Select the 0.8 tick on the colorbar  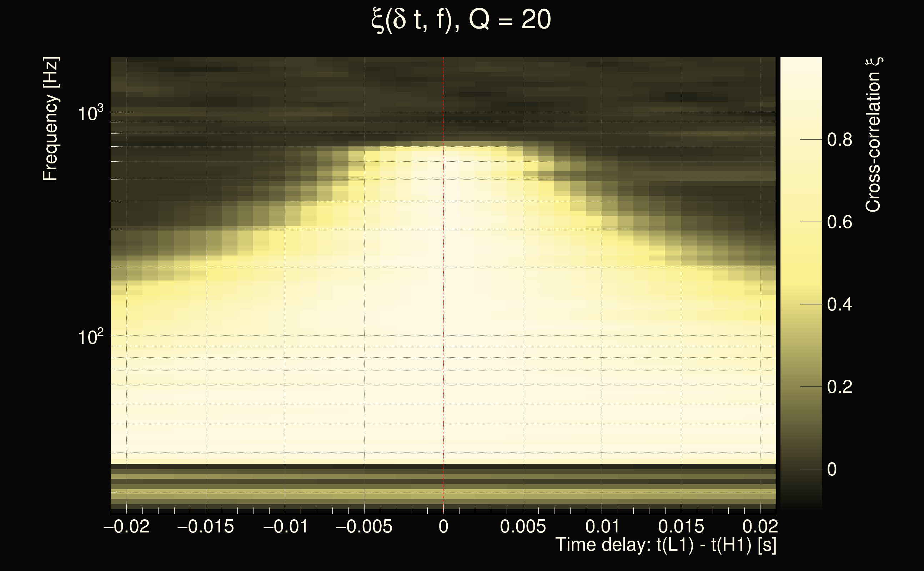pyautogui.click(x=839, y=140)
